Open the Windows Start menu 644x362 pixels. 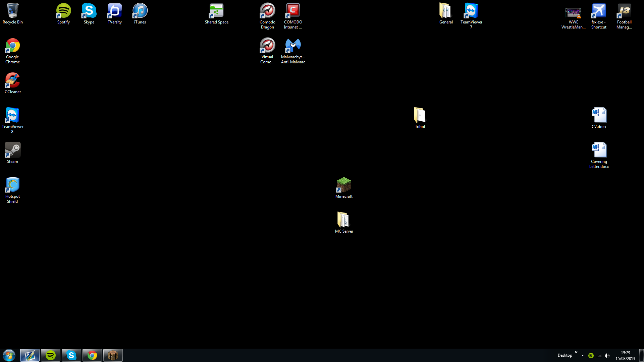[x=9, y=355]
